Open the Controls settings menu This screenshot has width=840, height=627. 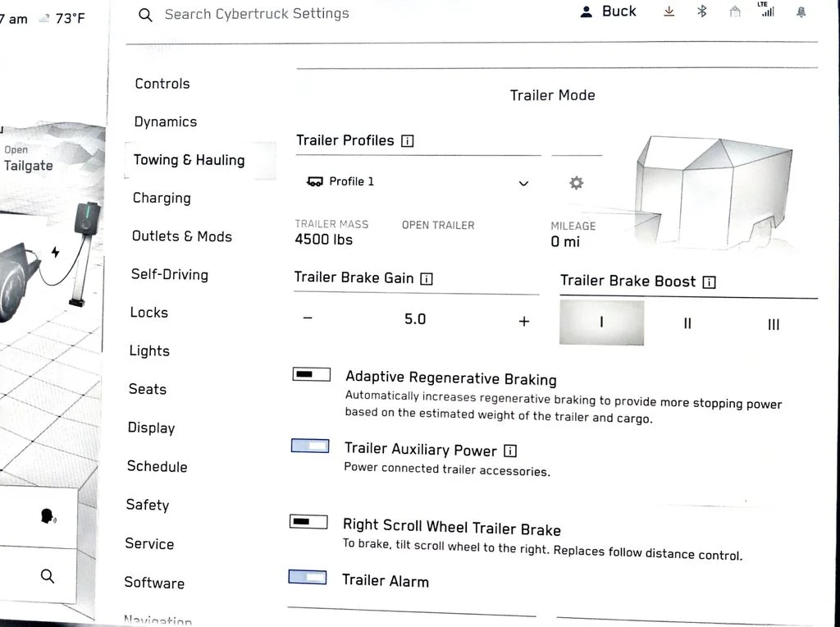pos(162,84)
